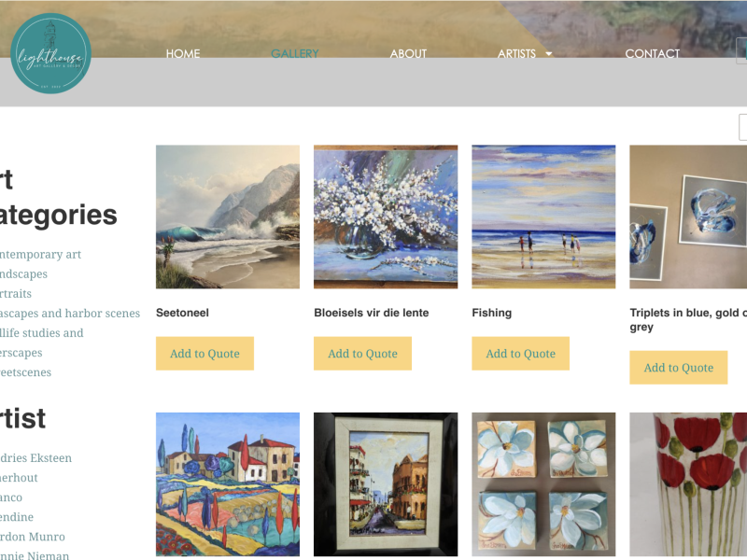The height and width of the screenshot is (560, 747).
Task: Filter by artist Andries Eksteen
Action: click(x=35, y=458)
